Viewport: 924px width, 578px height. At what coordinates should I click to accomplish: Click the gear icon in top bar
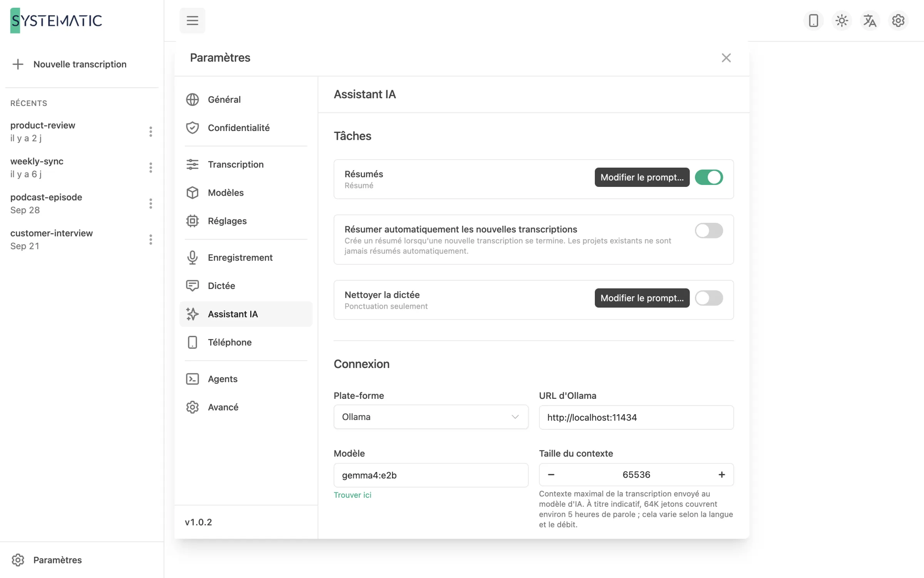click(x=898, y=20)
